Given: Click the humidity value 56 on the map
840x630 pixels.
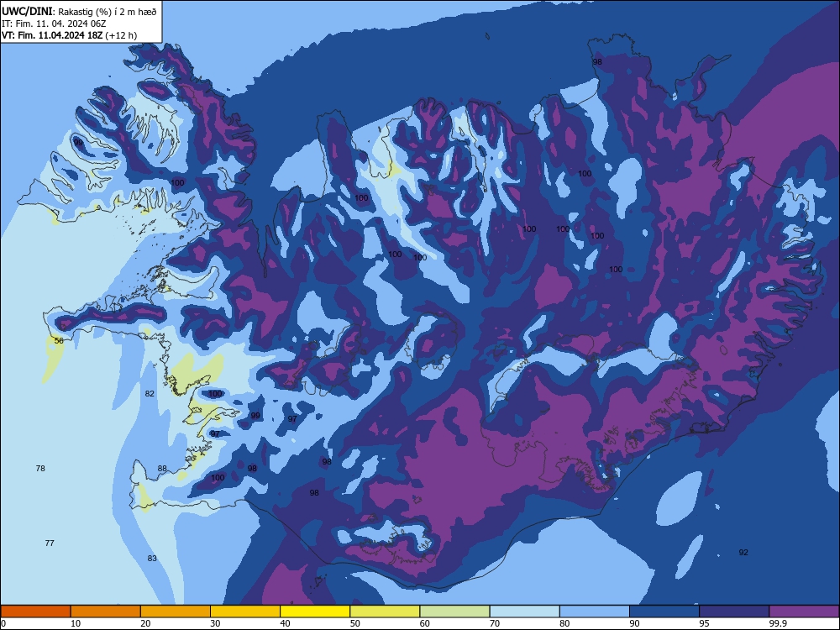Looking at the screenshot, I should point(59,341).
